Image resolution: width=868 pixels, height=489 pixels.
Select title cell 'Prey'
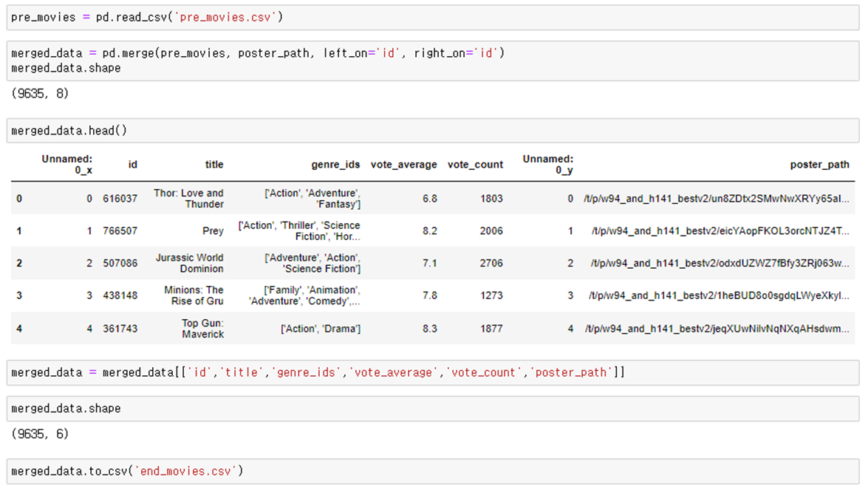pos(213,231)
